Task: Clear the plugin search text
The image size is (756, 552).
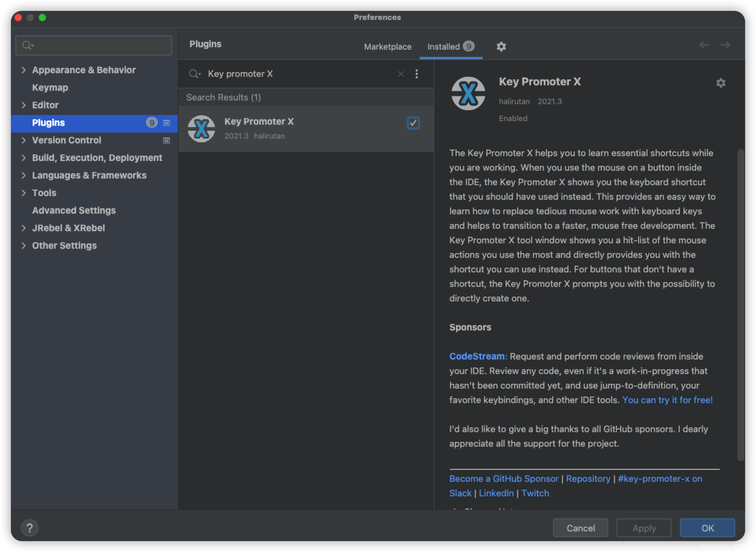Action: click(401, 74)
